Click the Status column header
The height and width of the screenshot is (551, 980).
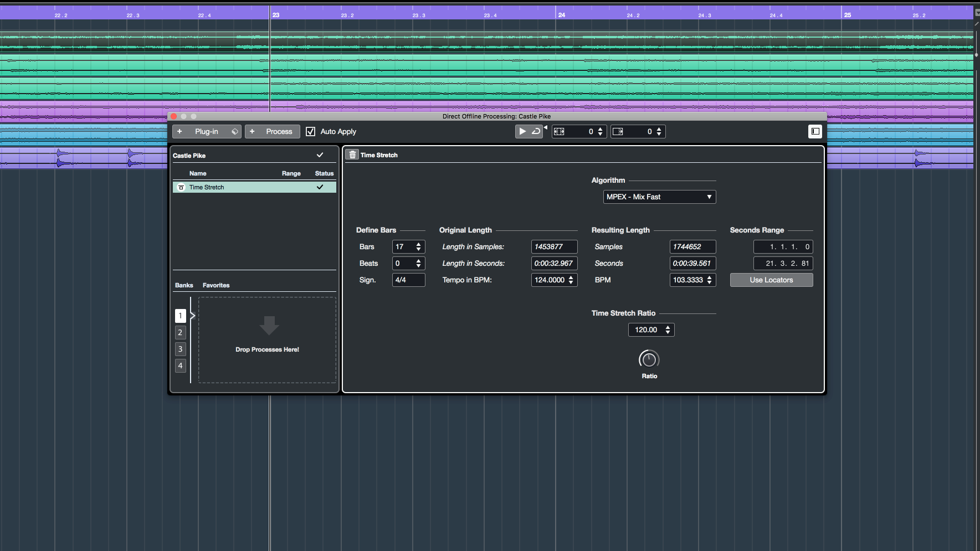click(x=325, y=173)
